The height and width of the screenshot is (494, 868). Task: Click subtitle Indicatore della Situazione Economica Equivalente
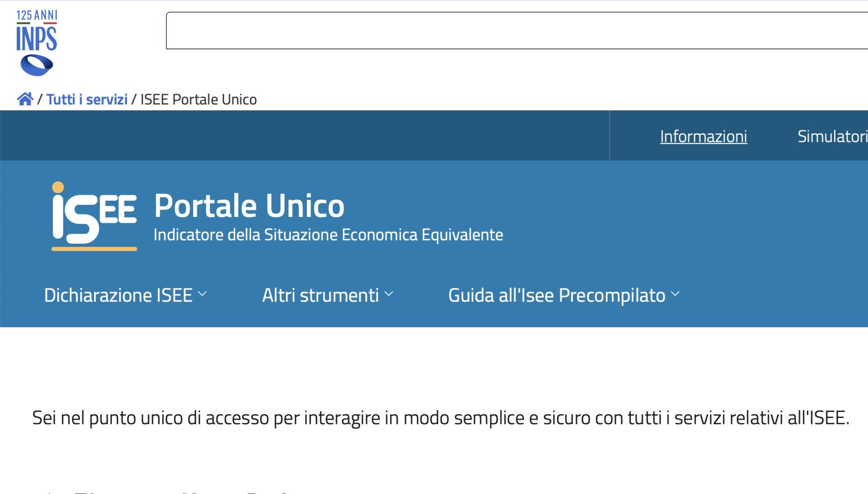click(x=328, y=235)
